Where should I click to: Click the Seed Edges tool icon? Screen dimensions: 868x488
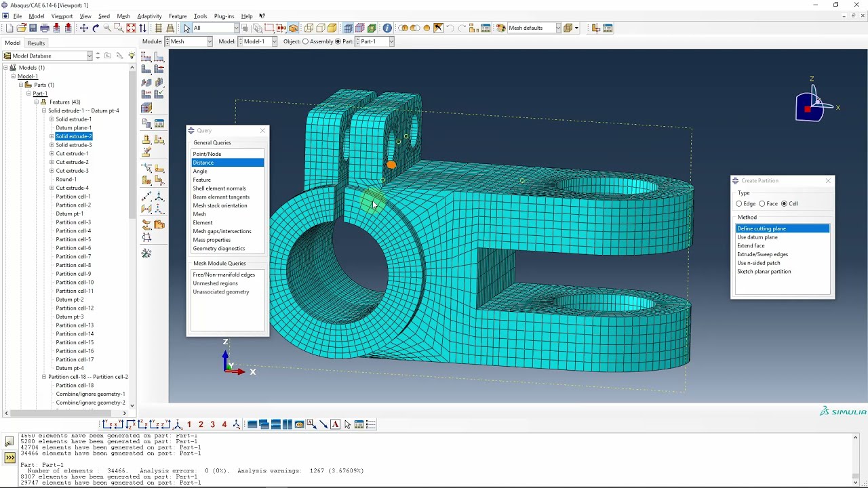pos(159,56)
